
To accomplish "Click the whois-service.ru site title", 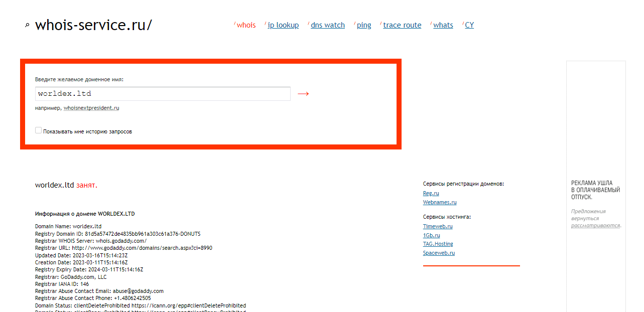I will tap(93, 25).
